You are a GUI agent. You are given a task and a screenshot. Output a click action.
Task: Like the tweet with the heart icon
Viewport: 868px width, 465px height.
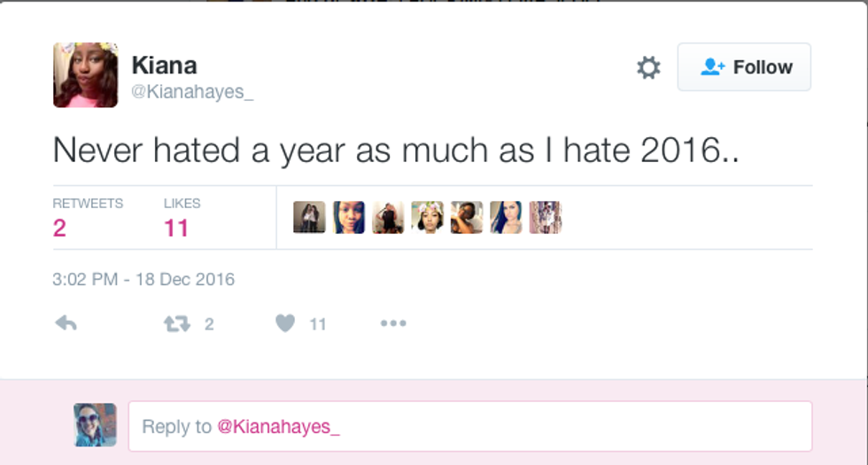coord(285,324)
